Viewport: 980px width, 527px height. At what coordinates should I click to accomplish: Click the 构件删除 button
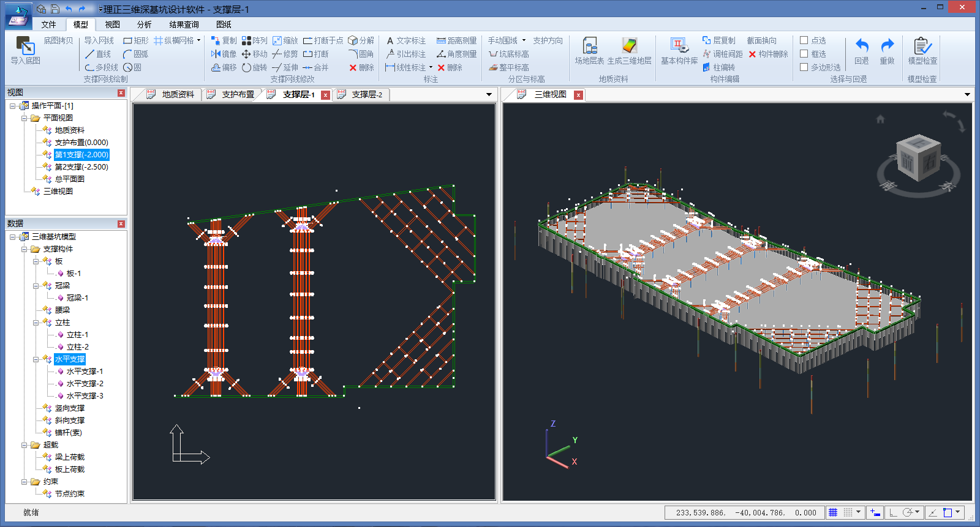coord(768,54)
